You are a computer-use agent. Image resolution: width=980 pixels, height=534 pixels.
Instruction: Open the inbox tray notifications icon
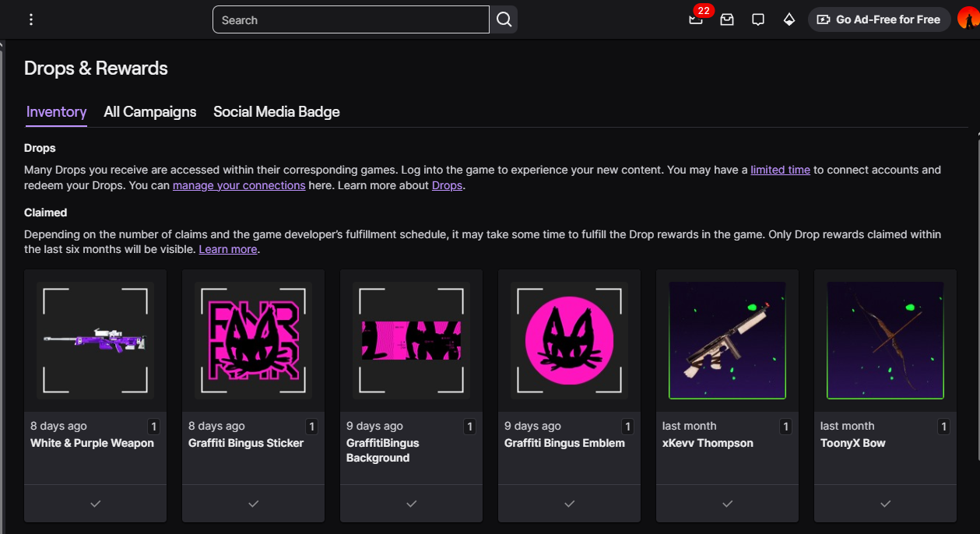pos(727,19)
